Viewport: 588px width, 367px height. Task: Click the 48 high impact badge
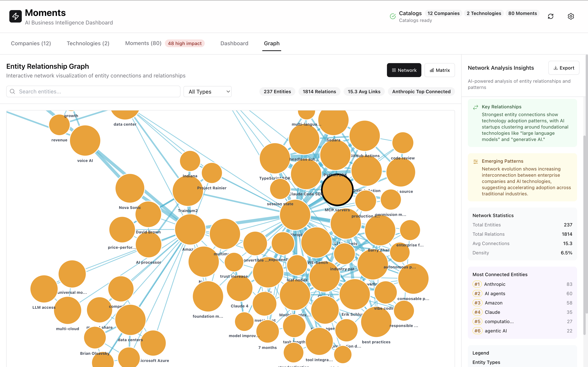coord(185,43)
